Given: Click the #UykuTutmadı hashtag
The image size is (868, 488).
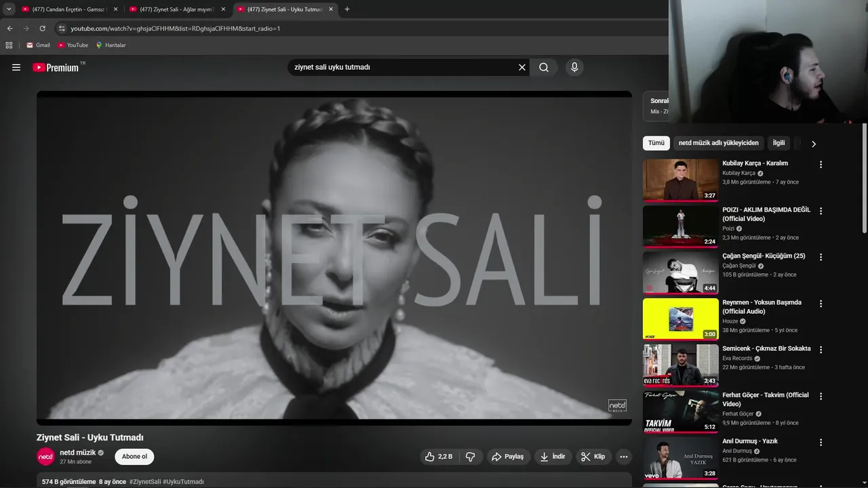Looking at the screenshot, I should pyautogui.click(x=183, y=482).
